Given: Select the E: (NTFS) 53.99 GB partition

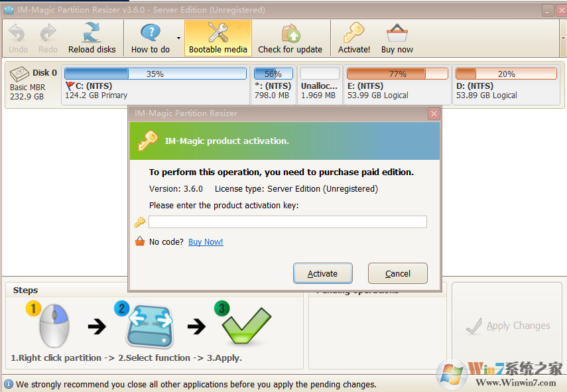Looking at the screenshot, I should (397, 85).
